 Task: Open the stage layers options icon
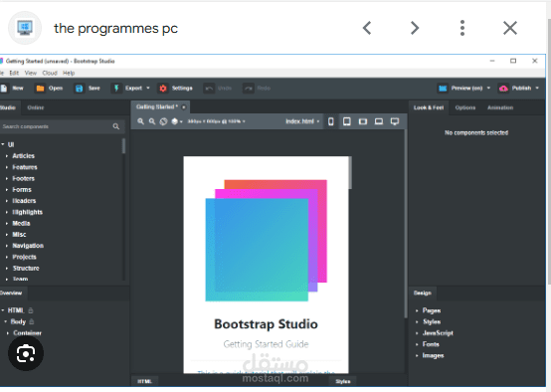tap(176, 121)
